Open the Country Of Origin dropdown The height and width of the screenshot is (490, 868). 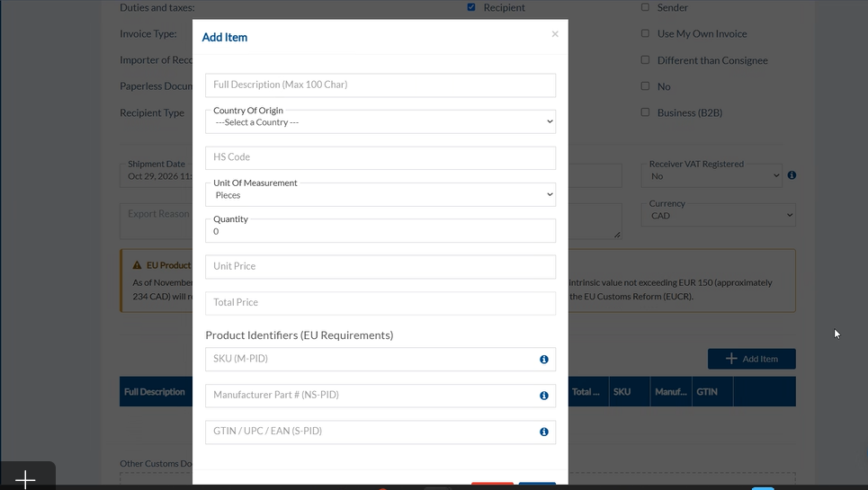pyautogui.click(x=380, y=121)
